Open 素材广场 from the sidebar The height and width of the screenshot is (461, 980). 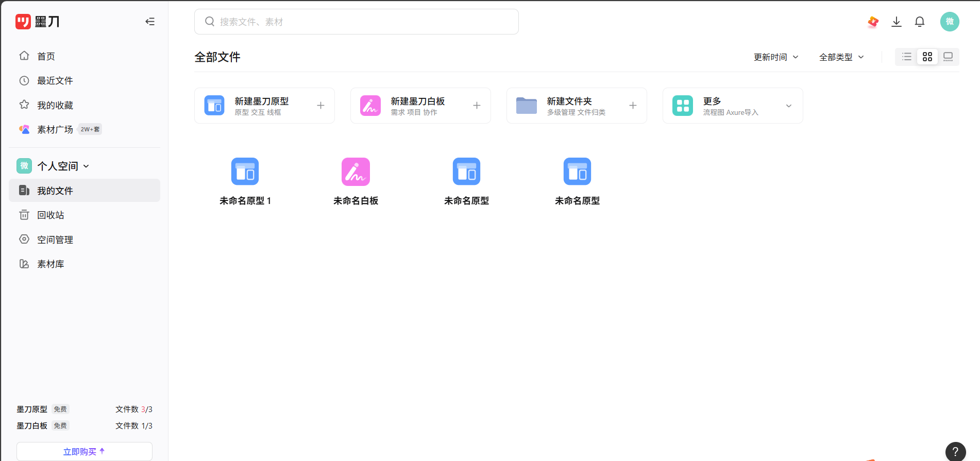[x=55, y=129]
